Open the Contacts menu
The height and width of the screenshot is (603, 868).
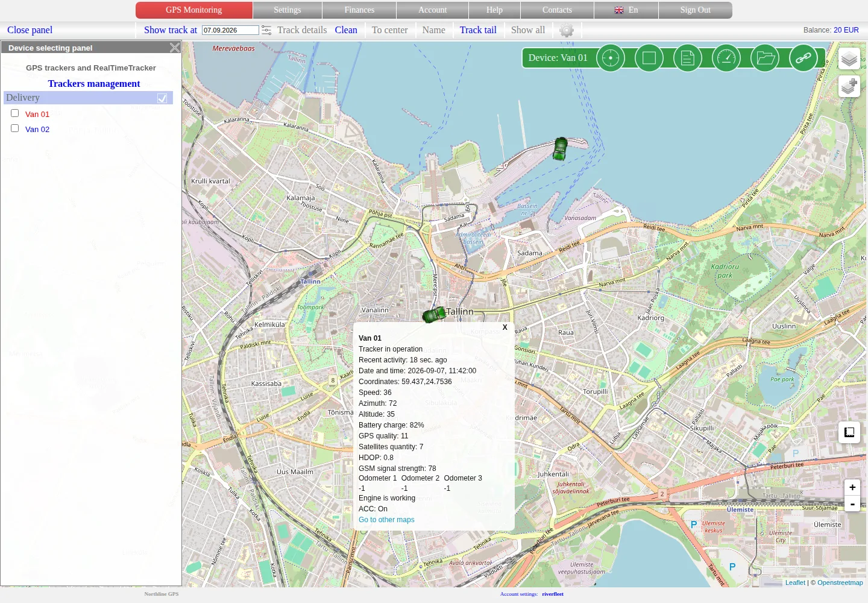pyautogui.click(x=557, y=10)
